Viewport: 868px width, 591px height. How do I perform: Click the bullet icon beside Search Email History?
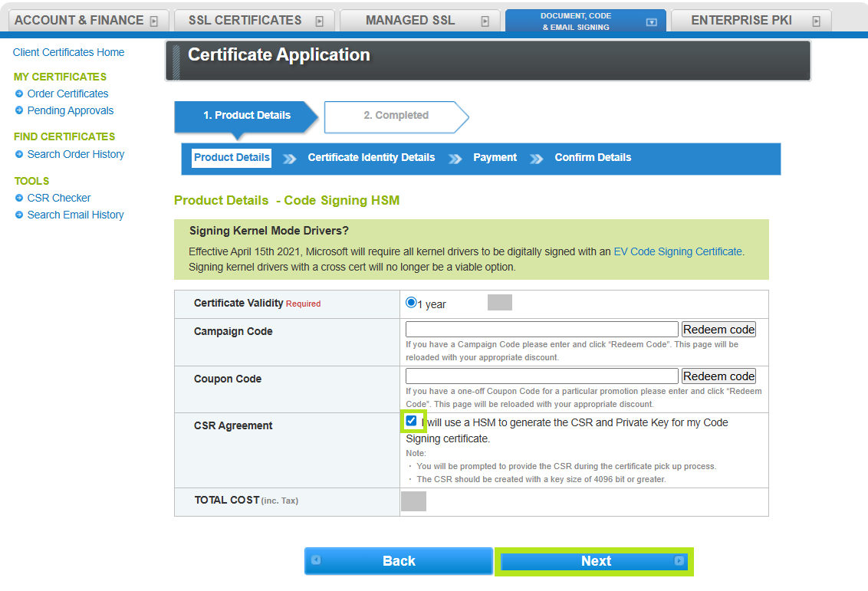pos(19,215)
